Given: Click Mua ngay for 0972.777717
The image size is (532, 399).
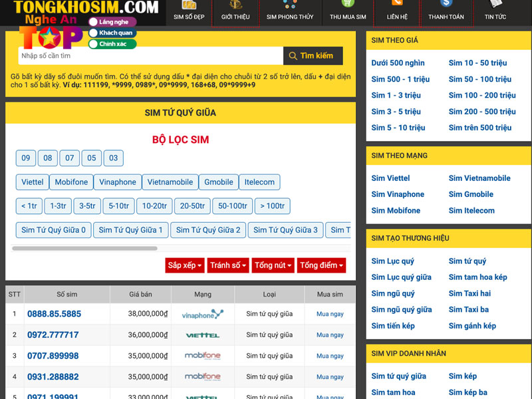Looking at the screenshot, I should point(330,335).
